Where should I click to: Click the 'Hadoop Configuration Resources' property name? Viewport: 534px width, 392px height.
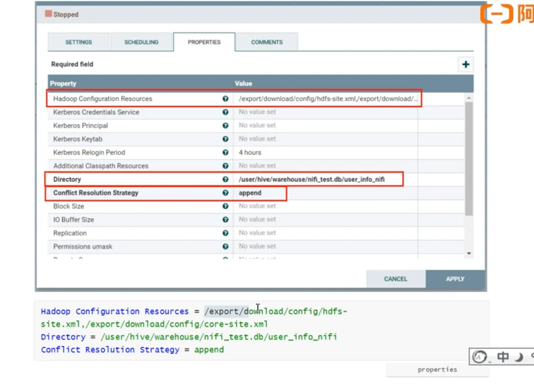102,99
